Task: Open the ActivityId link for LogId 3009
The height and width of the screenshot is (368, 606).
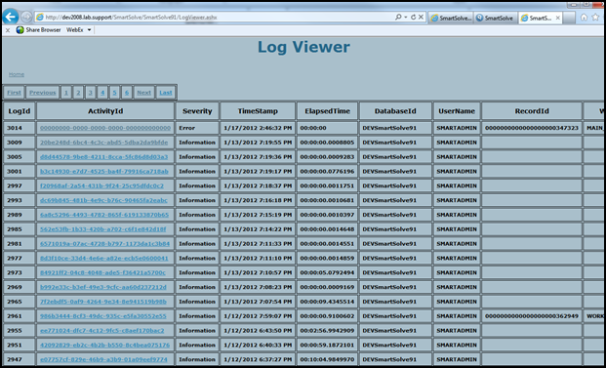Action: [104, 142]
